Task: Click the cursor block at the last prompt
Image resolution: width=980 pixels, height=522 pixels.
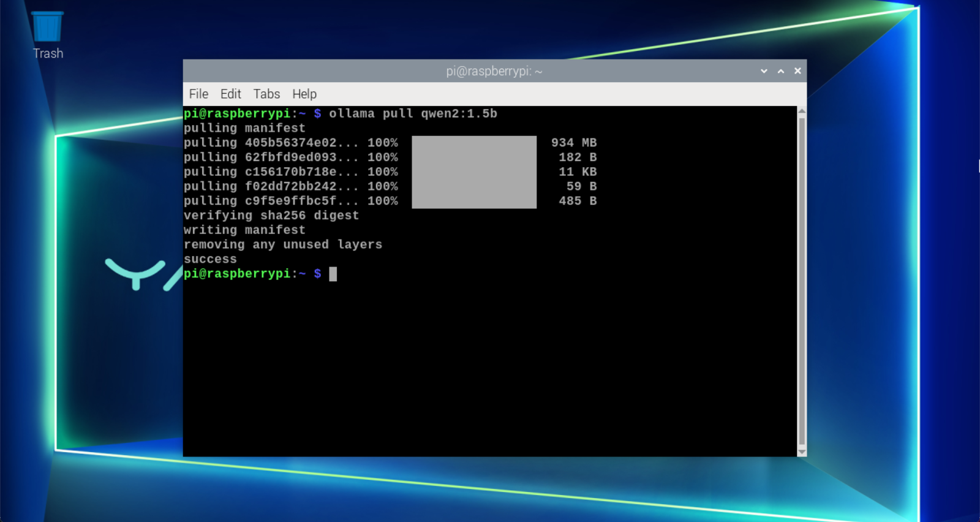Action: 333,274
